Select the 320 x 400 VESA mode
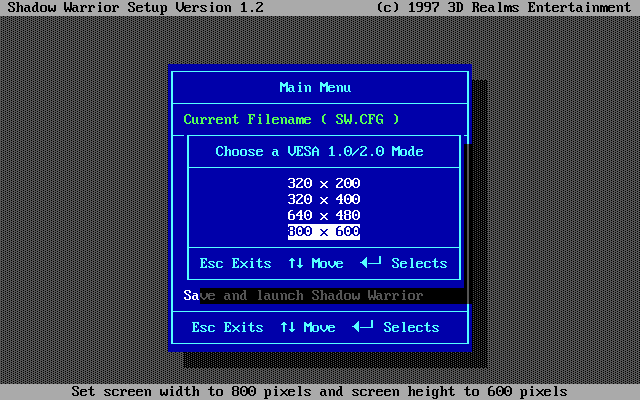The image size is (640, 400). coord(324,199)
